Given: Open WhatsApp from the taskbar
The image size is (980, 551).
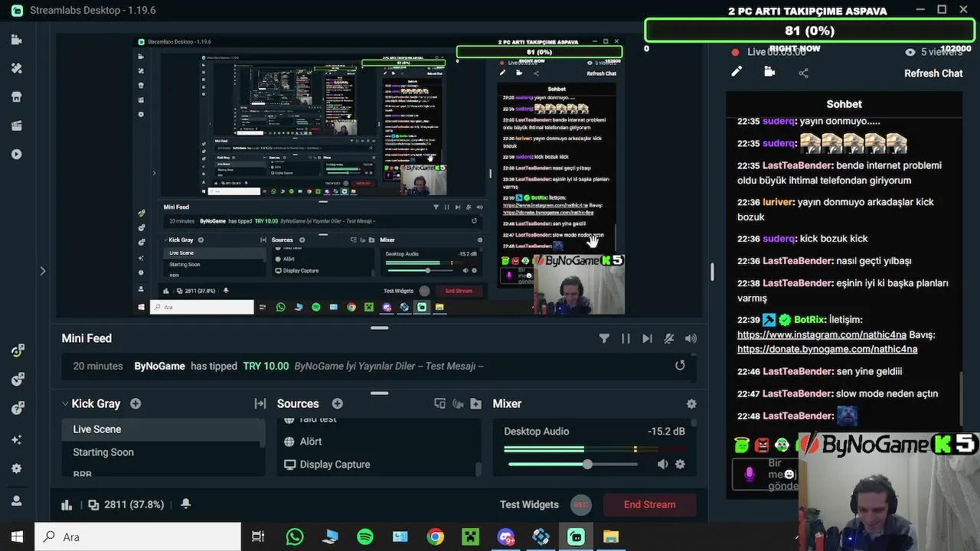Looking at the screenshot, I should [x=295, y=536].
